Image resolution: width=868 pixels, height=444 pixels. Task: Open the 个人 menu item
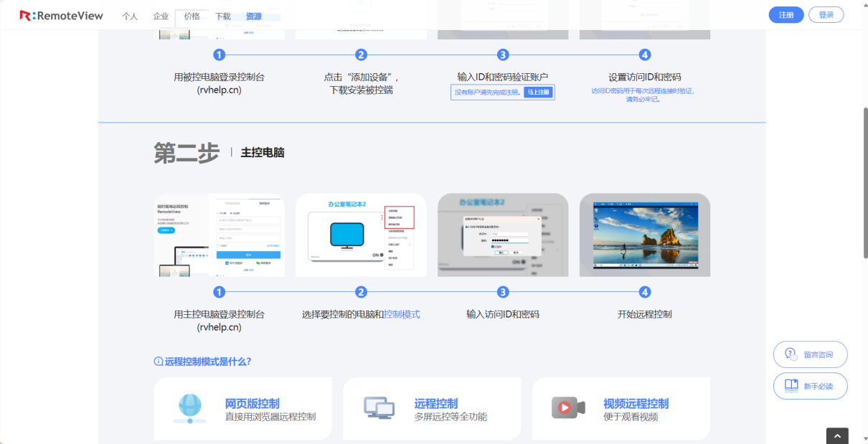[130, 16]
